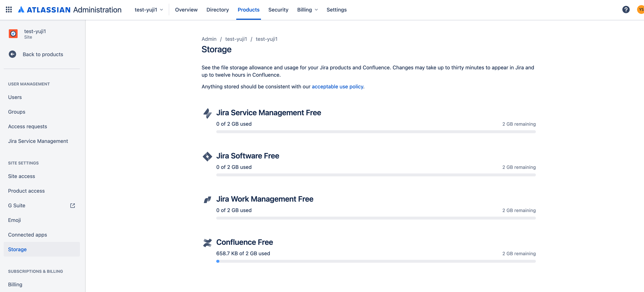The height and width of the screenshot is (292, 644).
Task: Open G Suite external link icon
Action: [x=73, y=205]
